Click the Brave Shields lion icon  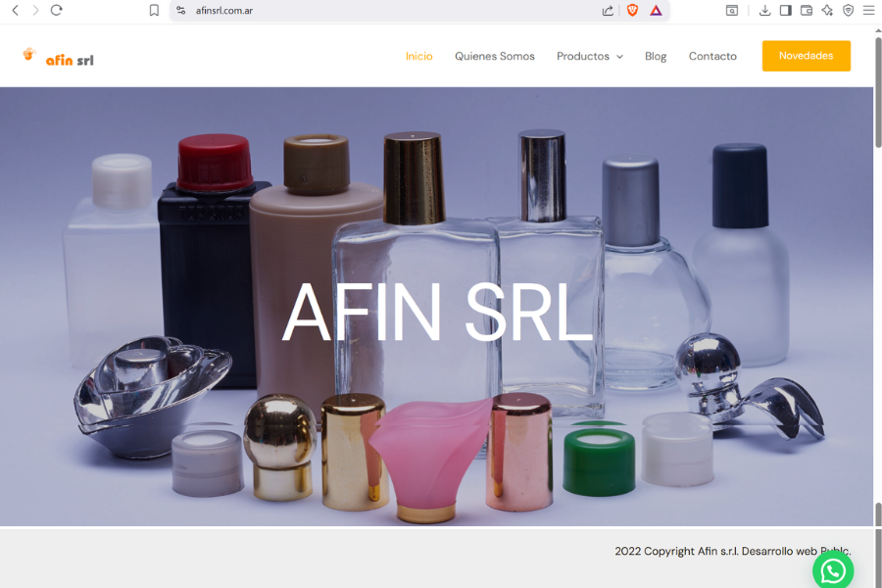pyautogui.click(x=632, y=11)
